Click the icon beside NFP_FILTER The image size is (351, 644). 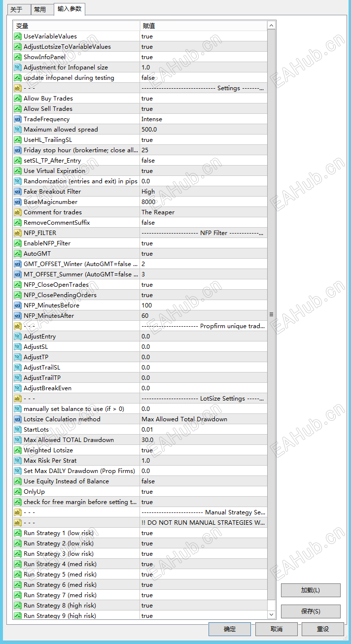(x=18, y=233)
